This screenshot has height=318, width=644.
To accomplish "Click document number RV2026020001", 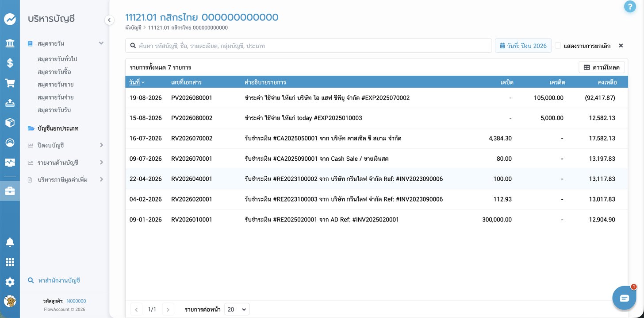I will click(192, 199).
